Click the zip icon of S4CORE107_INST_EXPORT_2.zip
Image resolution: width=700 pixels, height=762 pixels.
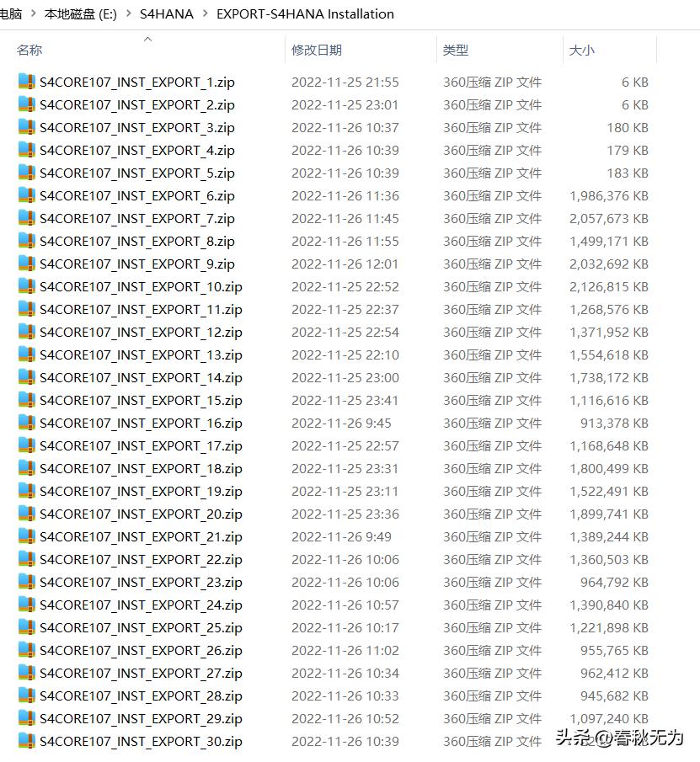[x=27, y=104]
